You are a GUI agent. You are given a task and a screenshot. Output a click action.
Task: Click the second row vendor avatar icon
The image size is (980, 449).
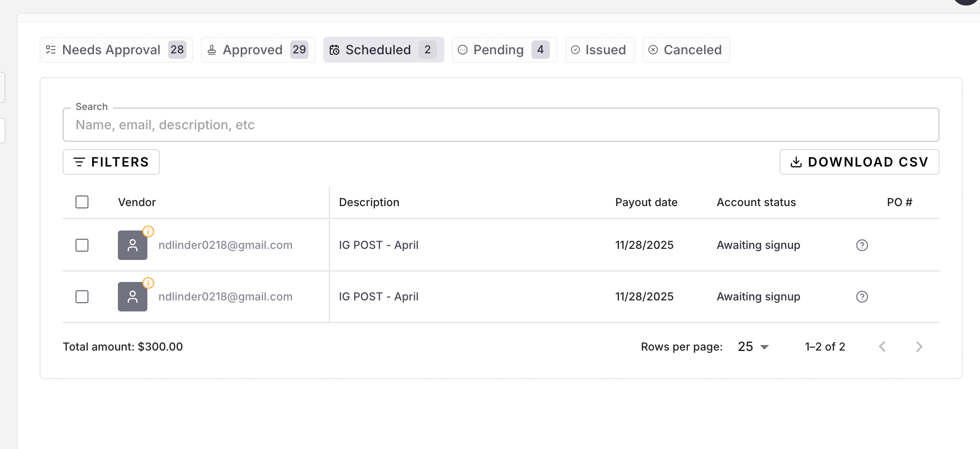(133, 297)
